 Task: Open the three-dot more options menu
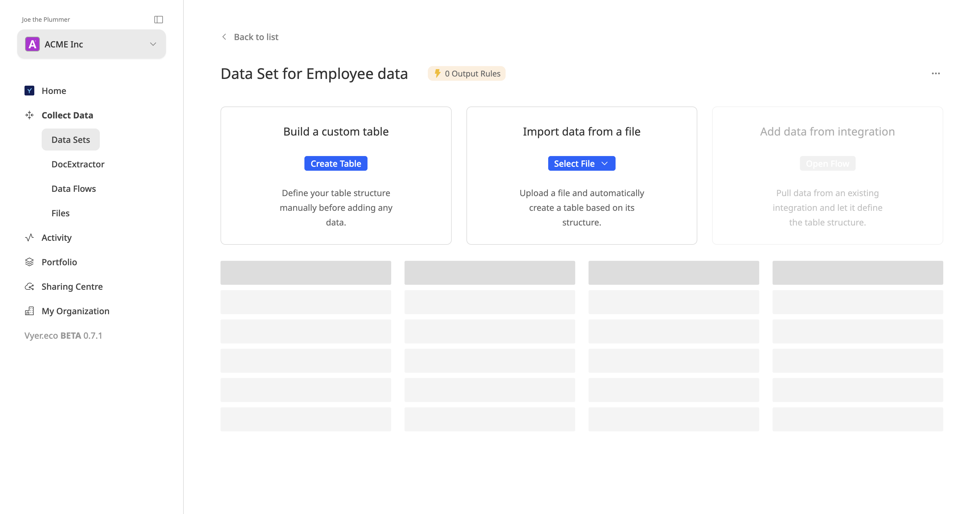pos(936,73)
